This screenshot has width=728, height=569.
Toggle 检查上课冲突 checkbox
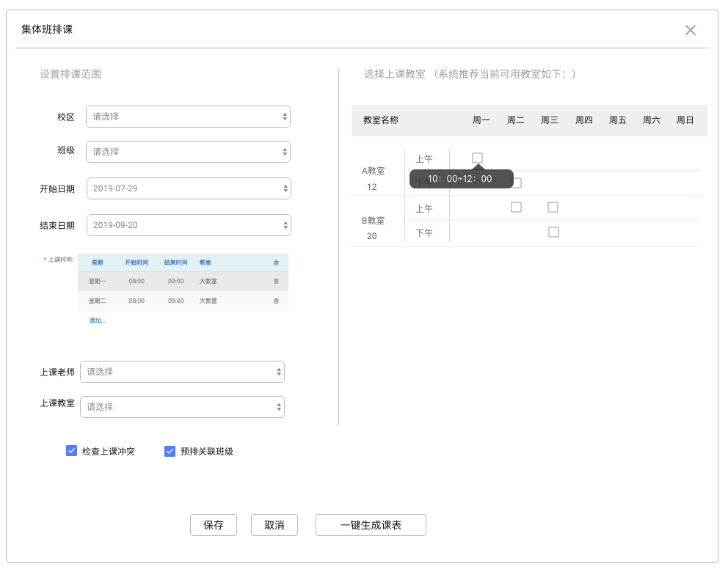(72, 451)
